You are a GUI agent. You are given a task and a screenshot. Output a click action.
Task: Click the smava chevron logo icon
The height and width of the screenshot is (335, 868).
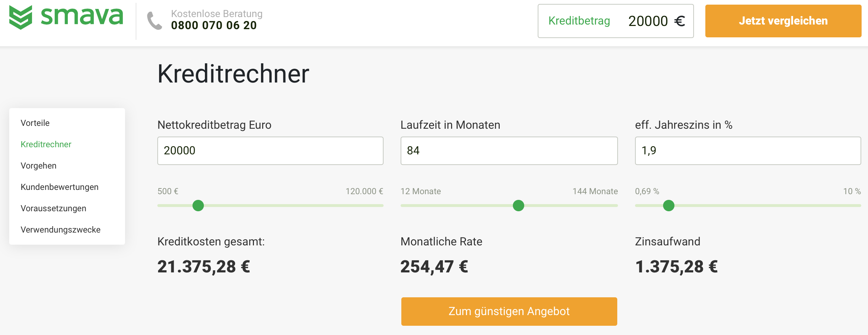pyautogui.click(x=21, y=17)
